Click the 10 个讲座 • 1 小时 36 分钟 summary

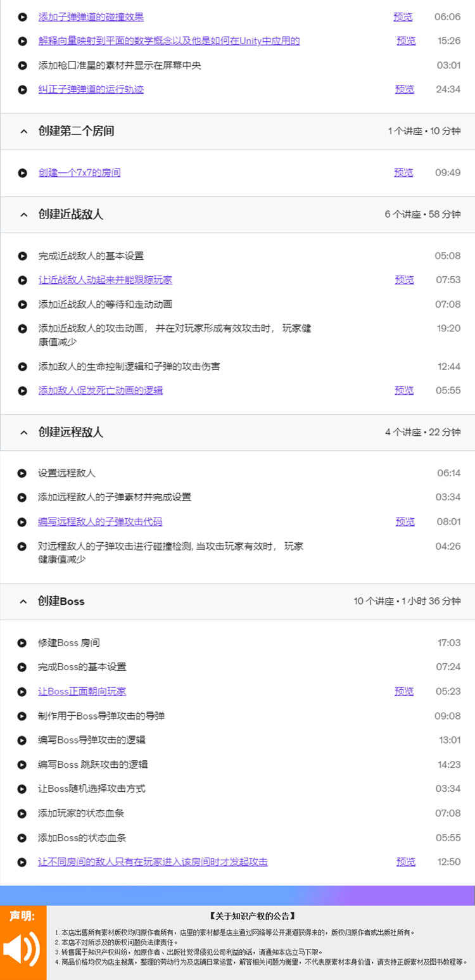tap(407, 601)
